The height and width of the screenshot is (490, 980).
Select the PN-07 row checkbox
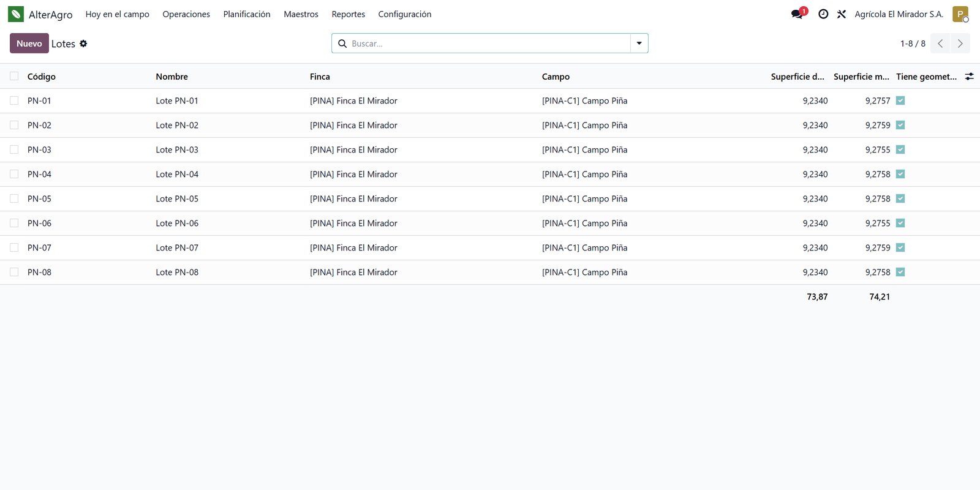[x=14, y=247]
